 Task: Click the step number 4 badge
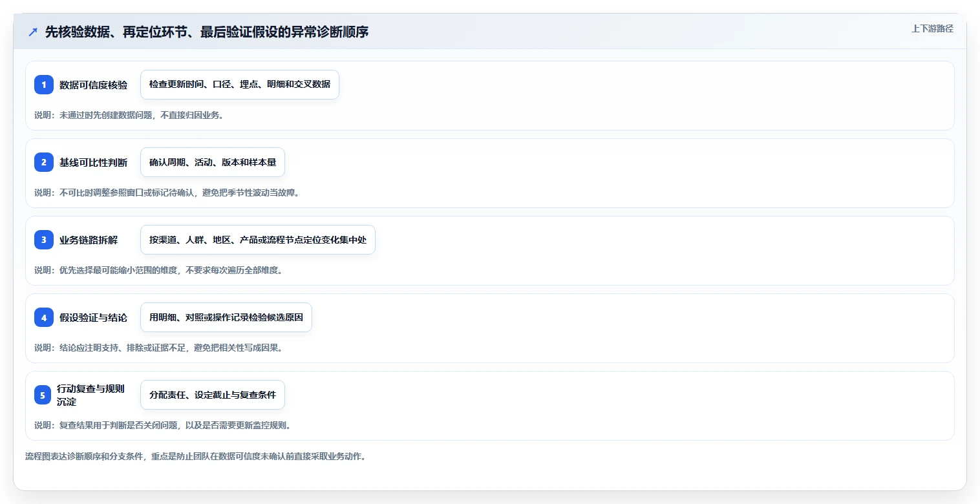click(44, 317)
